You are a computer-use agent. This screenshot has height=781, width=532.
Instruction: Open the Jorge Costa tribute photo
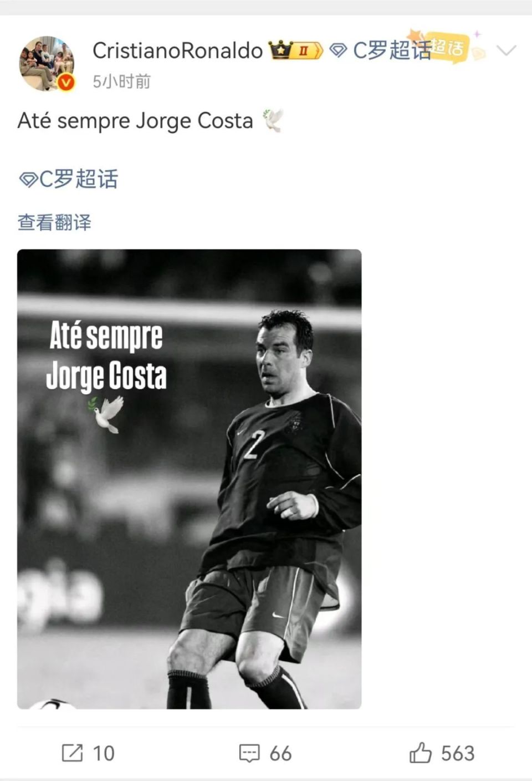tap(190, 479)
